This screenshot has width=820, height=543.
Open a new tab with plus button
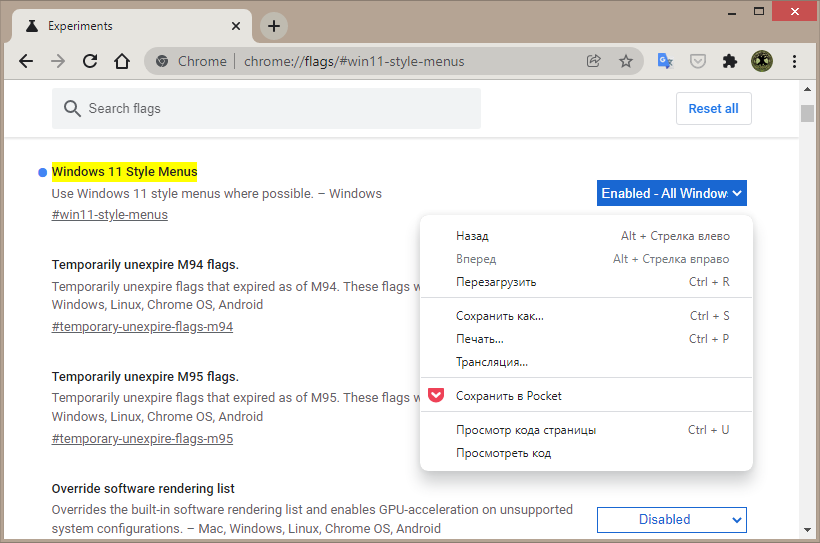click(274, 26)
